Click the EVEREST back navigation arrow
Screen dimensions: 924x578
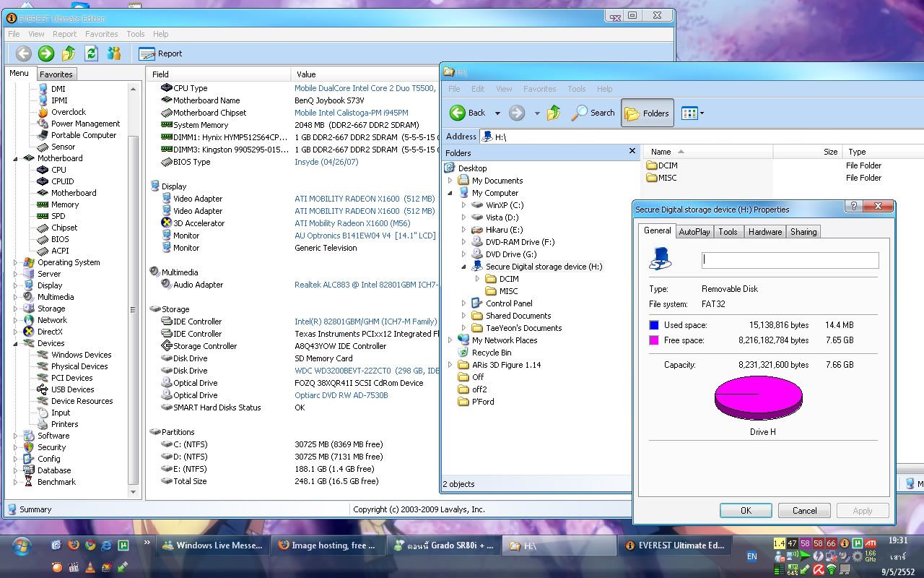pos(23,53)
